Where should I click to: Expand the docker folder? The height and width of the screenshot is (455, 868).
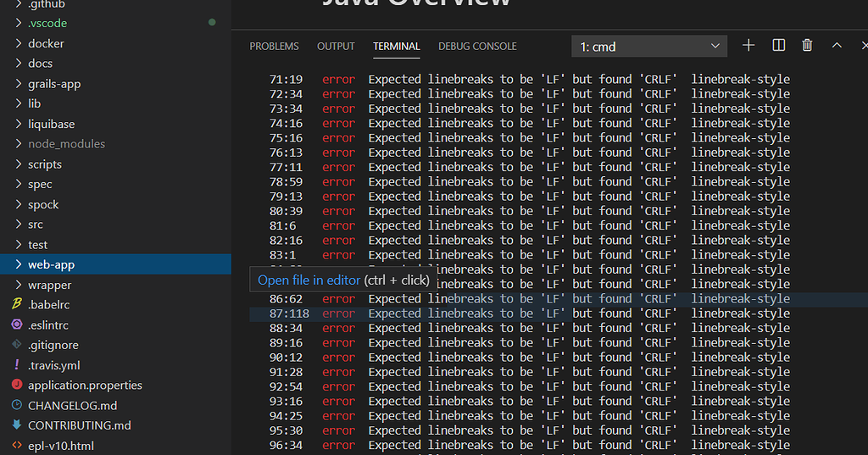[x=46, y=43]
